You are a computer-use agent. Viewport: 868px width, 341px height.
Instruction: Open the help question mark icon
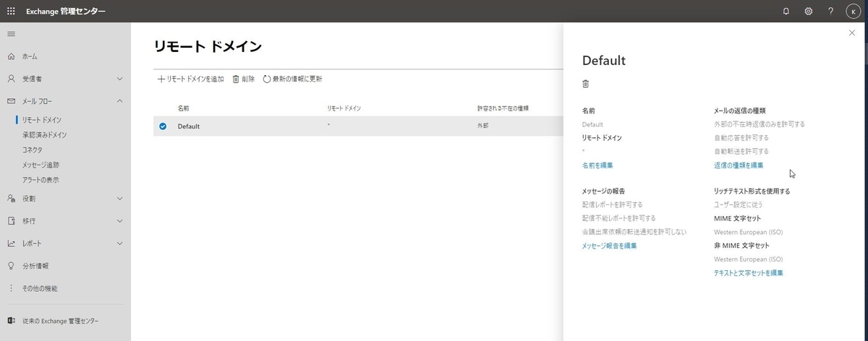(x=830, y=11)
